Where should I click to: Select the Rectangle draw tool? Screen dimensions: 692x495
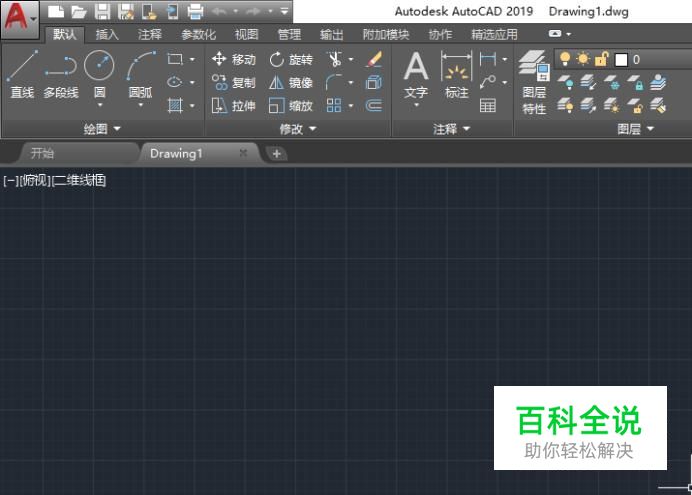(175, 59)
